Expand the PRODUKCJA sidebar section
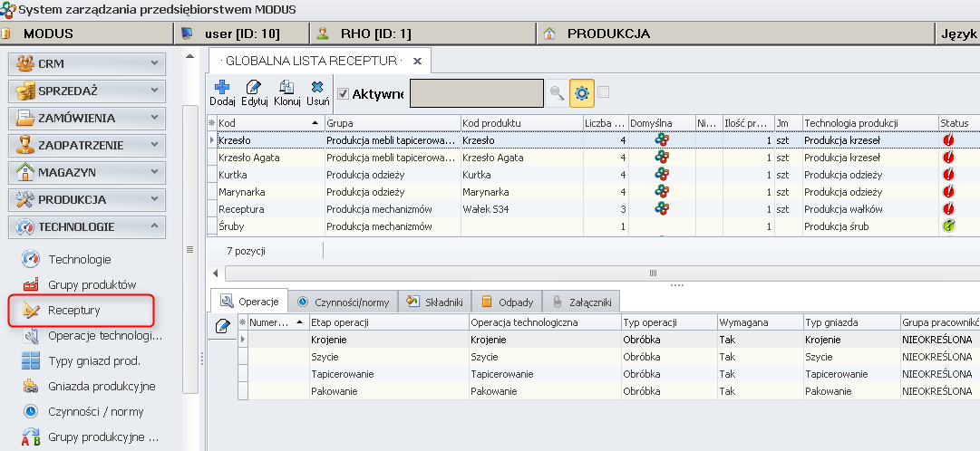The width and height of the screenshot is (980, 451). coord(87,200)
